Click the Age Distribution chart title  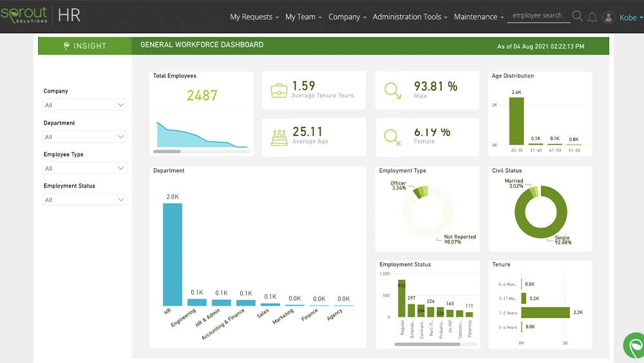coord(513,75)
